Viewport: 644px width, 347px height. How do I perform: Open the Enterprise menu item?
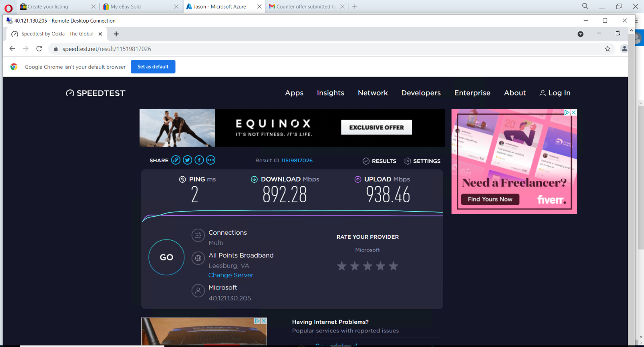472,93
